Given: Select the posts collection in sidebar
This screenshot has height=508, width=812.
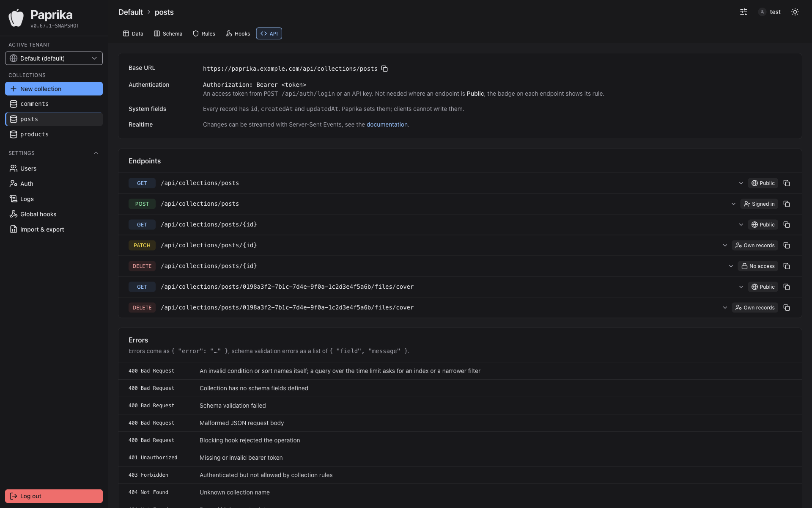Looking at the screenshot, I should (54, 119).
